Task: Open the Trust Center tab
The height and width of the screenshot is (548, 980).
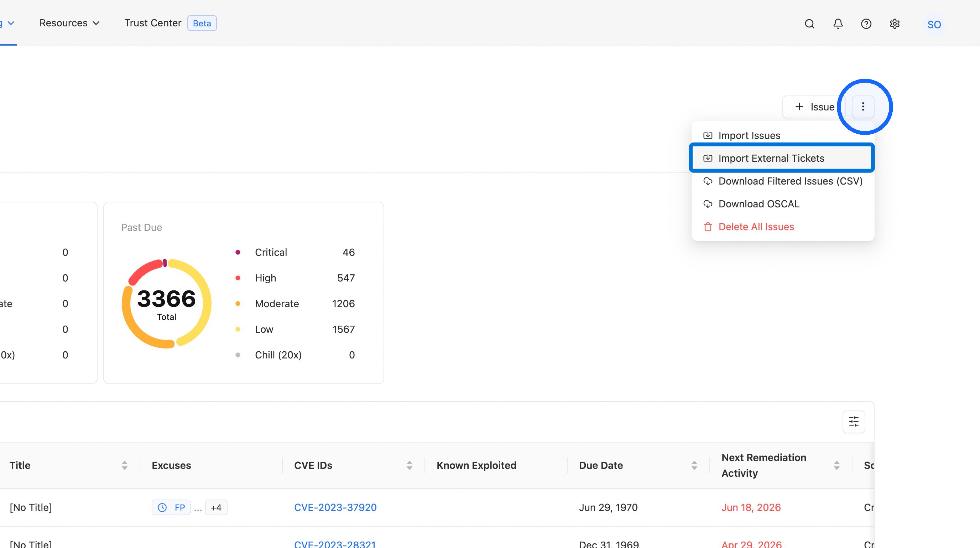Action: (x=153, y=23)
